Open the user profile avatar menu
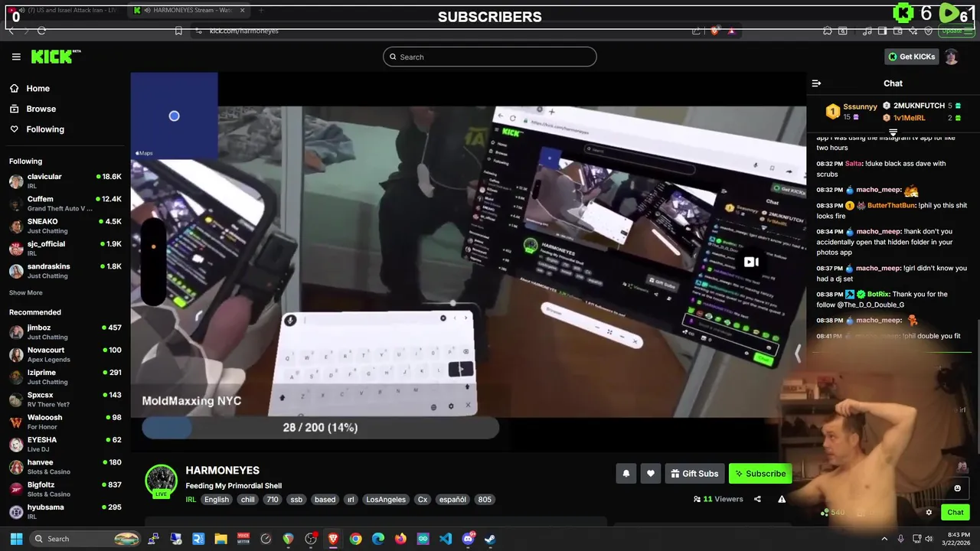Screen dimensions: 980x551 951,57
